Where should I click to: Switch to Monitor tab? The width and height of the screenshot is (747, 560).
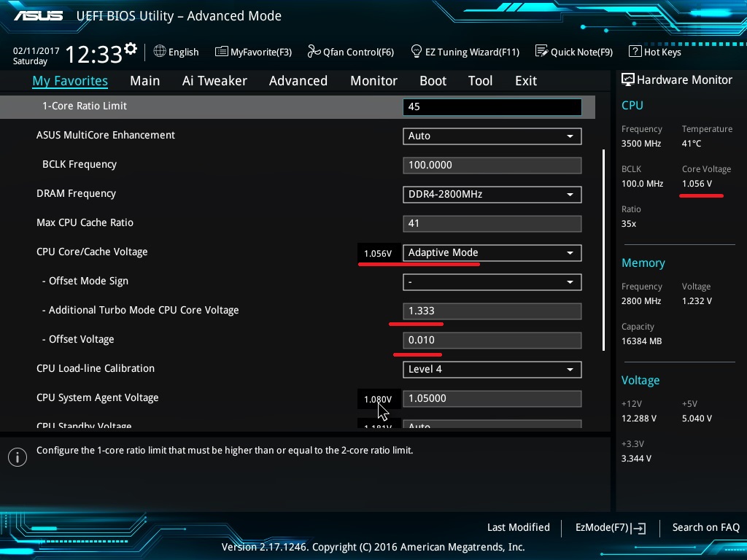coord(373,81)
